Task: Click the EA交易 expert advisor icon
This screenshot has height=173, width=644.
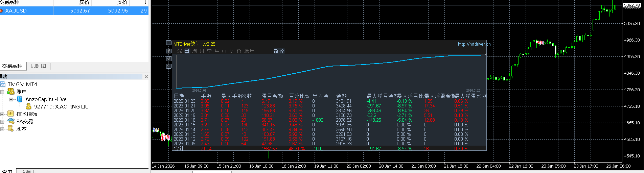Action: (x=11, y=121)
